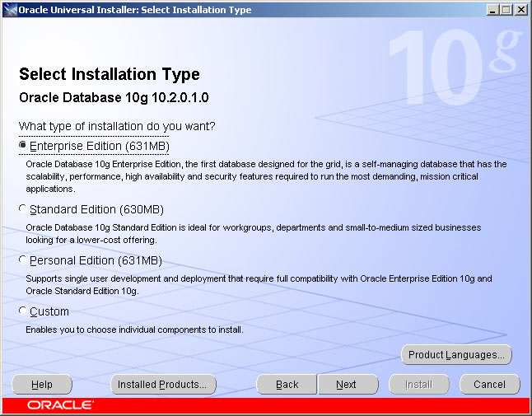The image size is (532, 416).
Task: Minimize the Oracle Universal Installer window
Action: 492,10
